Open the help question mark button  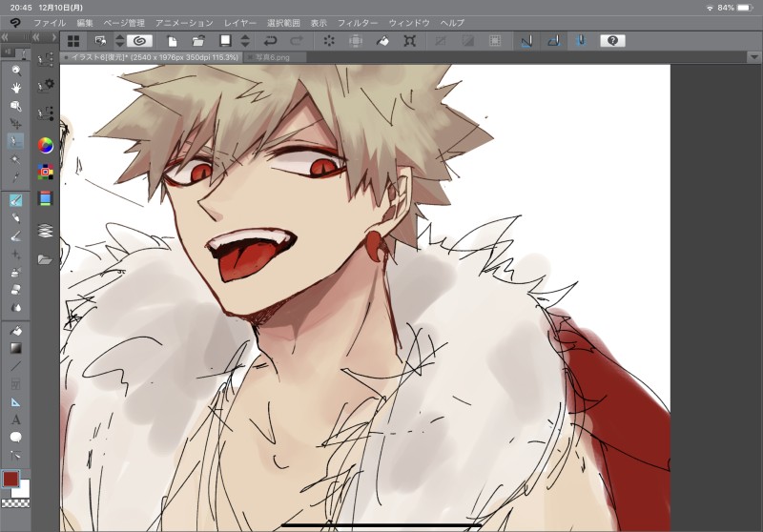coord(612,41)
